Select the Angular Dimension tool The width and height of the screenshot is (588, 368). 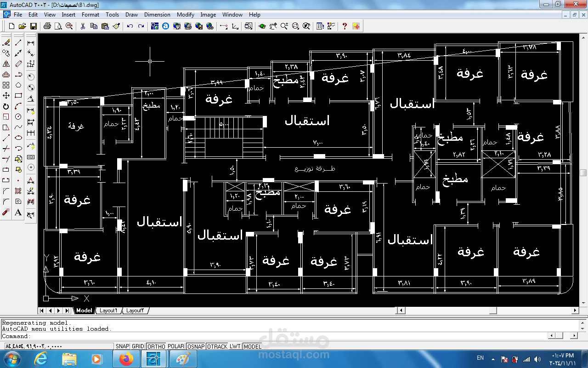[31, 98]
